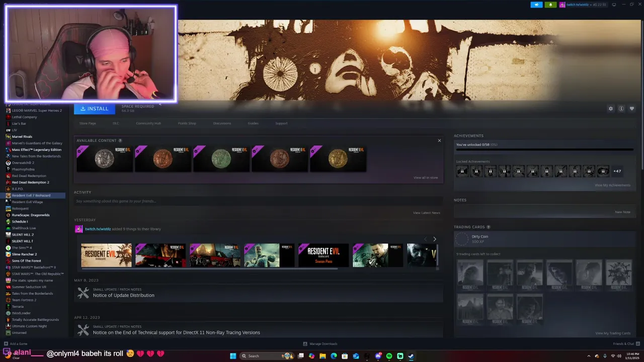
Task: Open Microsoft Edge from the taskbar
Action: click(334, 356)
